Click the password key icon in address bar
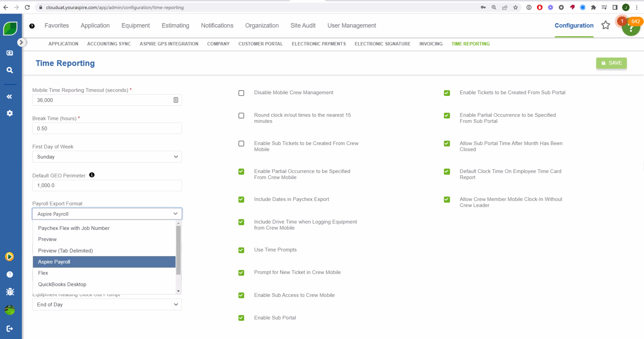This screenshot has height=339, width=644. [483, 7]
